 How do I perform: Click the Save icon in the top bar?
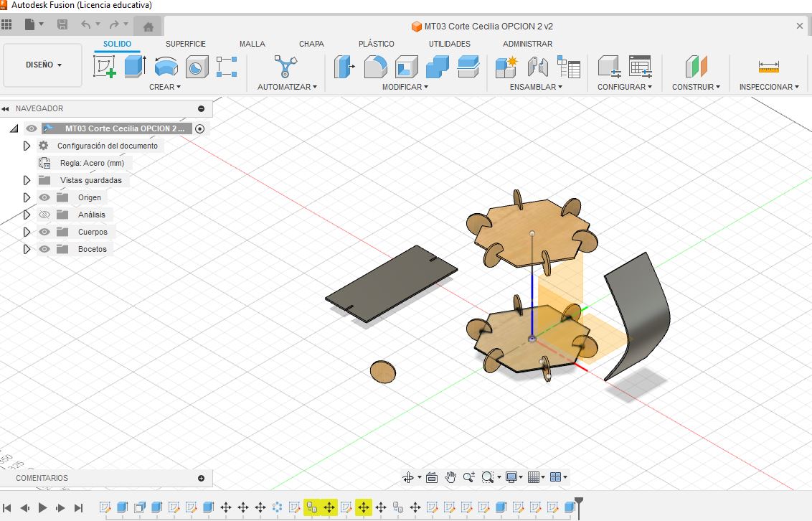[x=62, y=24]
